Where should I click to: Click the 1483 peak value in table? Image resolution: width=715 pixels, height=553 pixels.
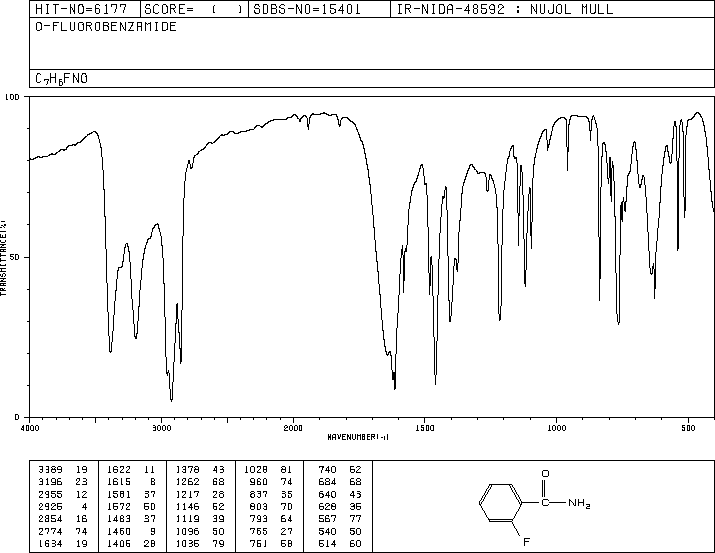click(119, 519)
